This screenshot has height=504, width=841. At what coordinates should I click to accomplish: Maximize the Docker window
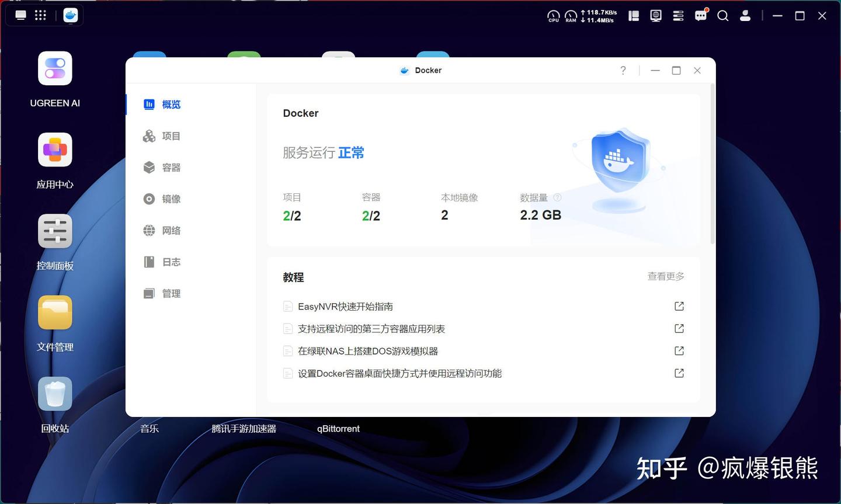(x=676, y=71)
